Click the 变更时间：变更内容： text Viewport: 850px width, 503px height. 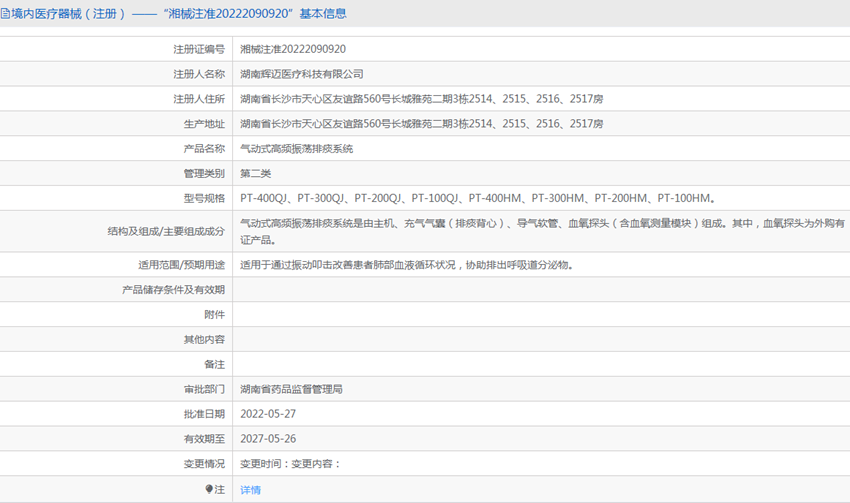290,464
